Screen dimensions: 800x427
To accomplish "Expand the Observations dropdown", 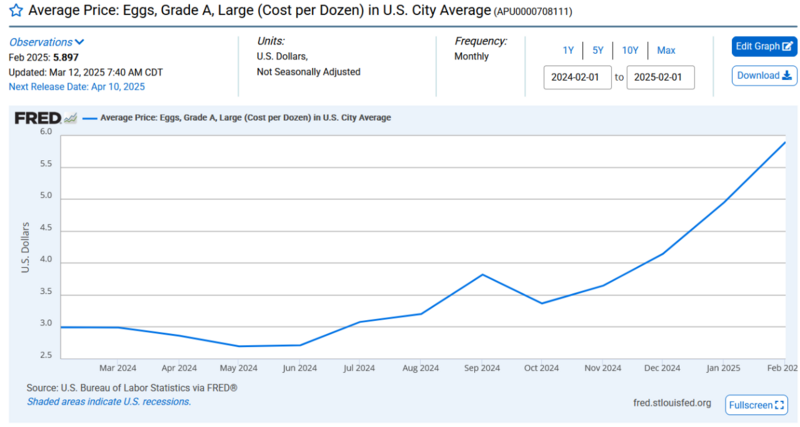I will click(x=46, y=42).
